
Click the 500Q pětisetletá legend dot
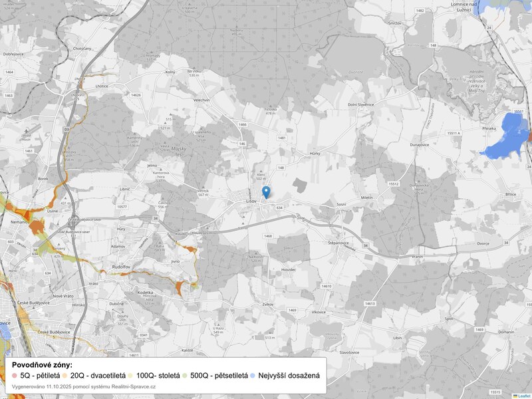point(184,376)
